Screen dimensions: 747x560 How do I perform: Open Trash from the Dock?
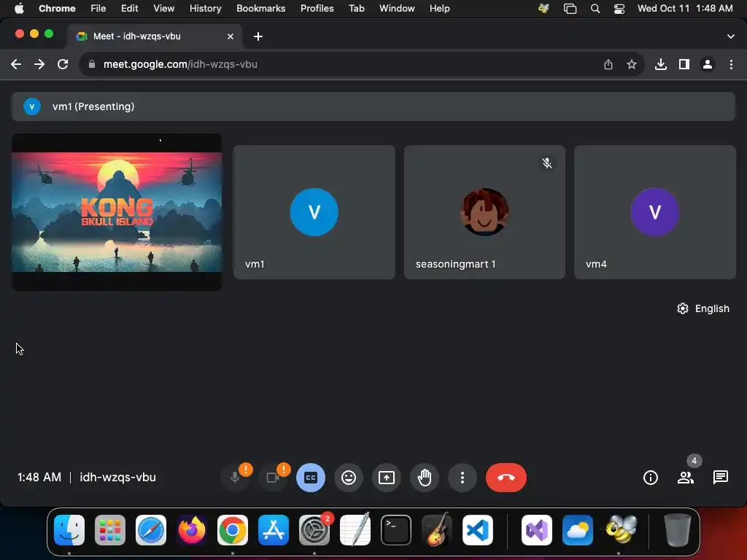[x=678, y=530]
